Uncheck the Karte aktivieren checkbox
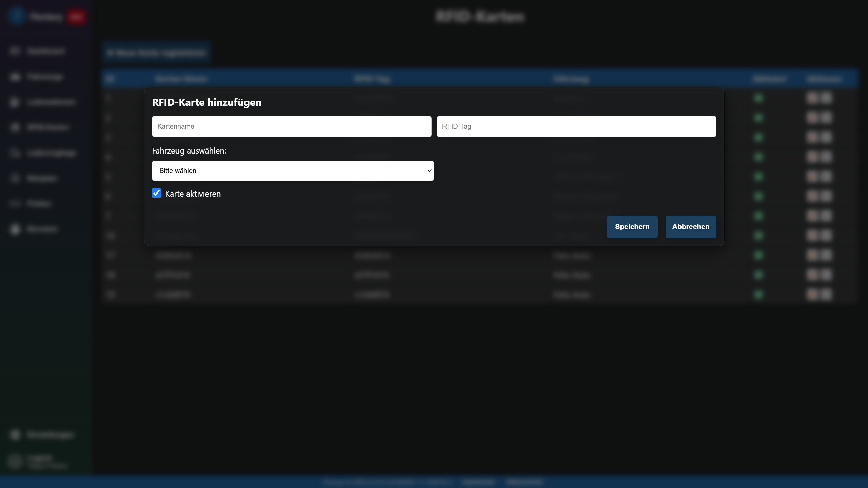Image resolution: width=868 pixels, height=488 pixels. [x=156, y=193]
